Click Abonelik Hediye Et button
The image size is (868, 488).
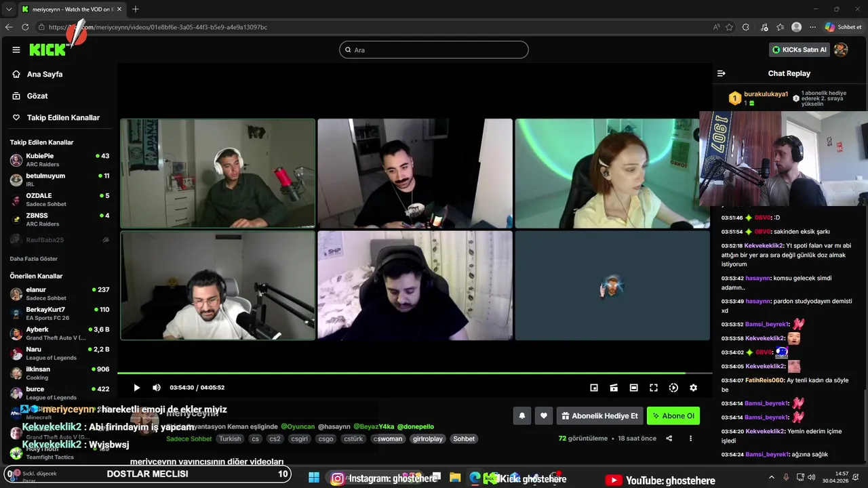[599, 416]
